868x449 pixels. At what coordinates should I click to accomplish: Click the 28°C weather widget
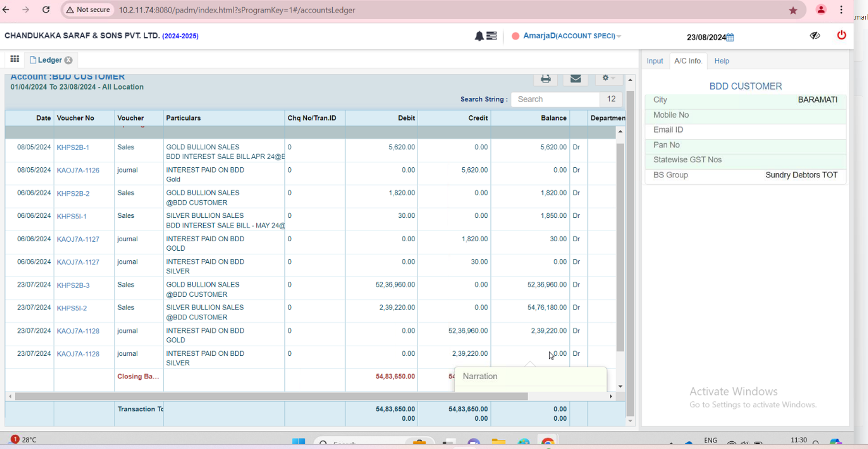[24, 439]
